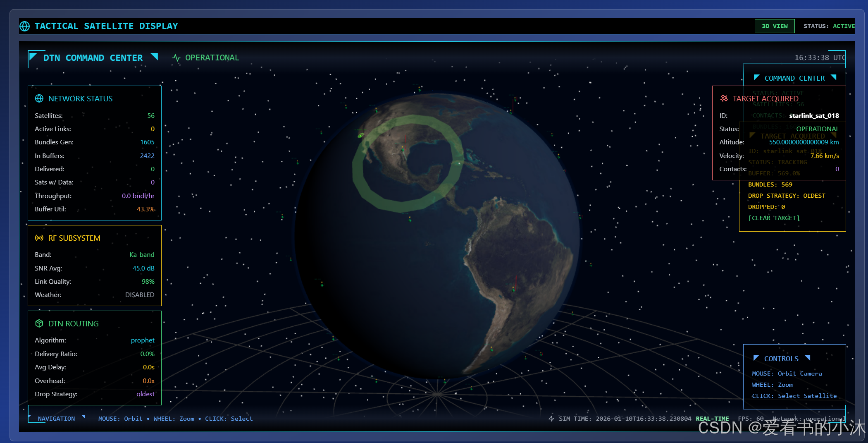868x443 pixels.
Task: Click the BUNDLES: 569 line
Action: coord(770,184)
